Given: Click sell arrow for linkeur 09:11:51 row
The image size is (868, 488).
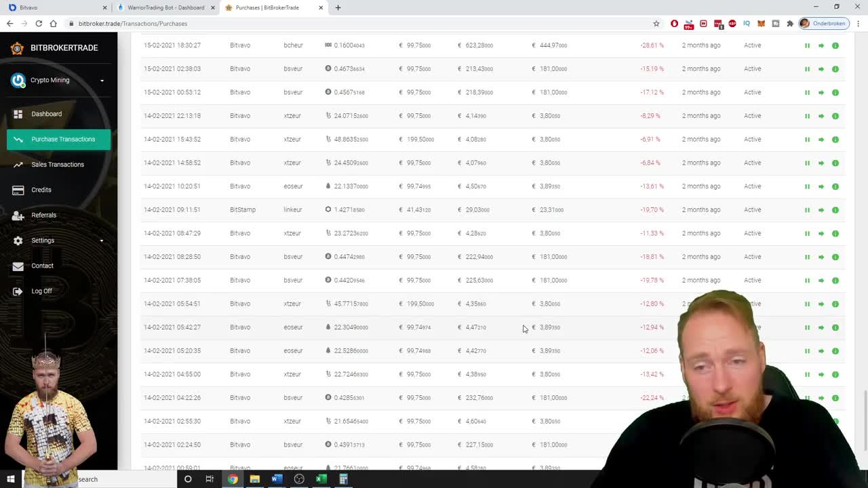Looking at the screenshot, I should [x=821, y=210].
